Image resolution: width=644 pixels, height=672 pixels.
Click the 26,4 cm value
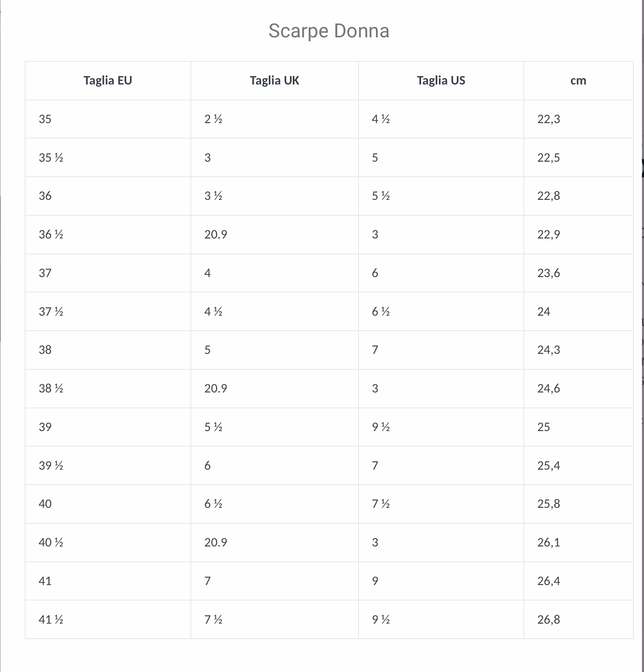(x=549, y=581)
